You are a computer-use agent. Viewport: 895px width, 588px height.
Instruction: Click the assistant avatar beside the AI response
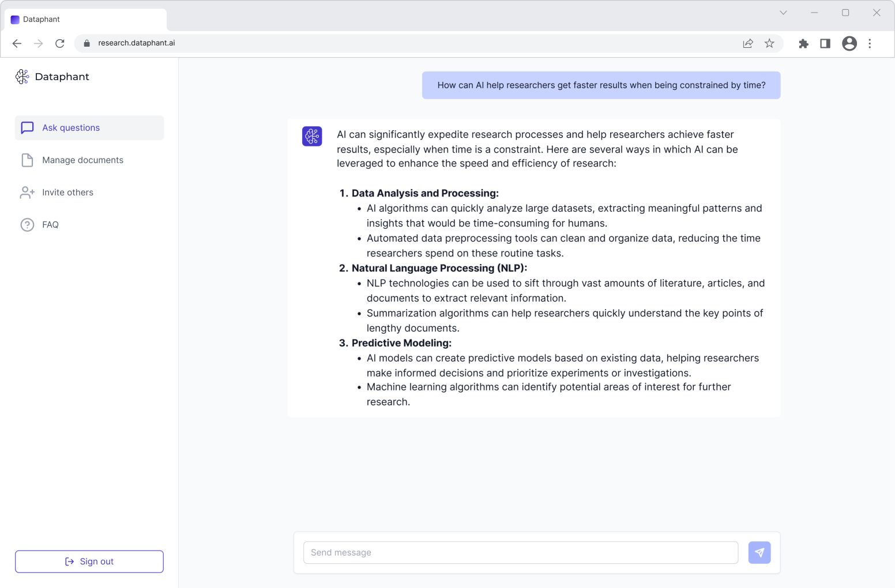pyautogui.click(x=312, y=136)
